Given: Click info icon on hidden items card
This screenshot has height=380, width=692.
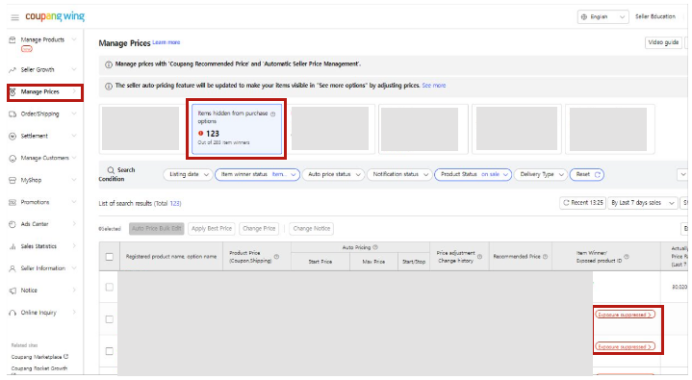Looking at the screenshot, I should coord(273,114).
